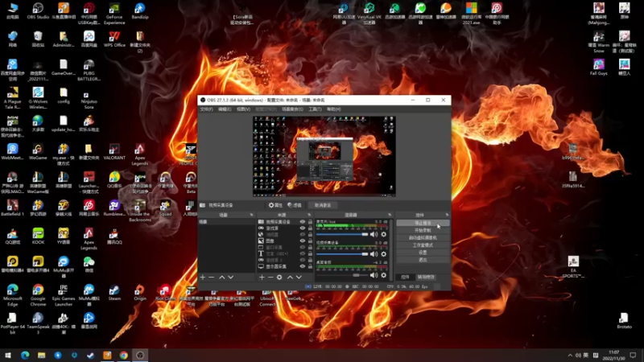Open the File menu in OBS
The image size is (644, 362).
point(206,109)
